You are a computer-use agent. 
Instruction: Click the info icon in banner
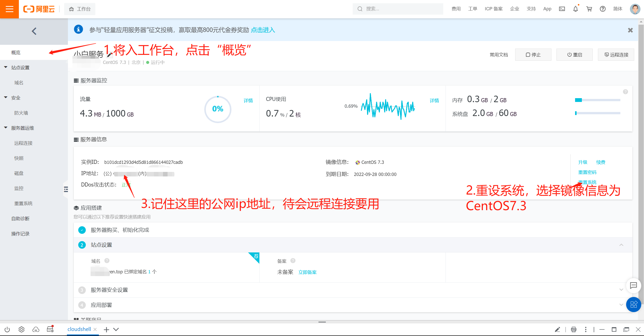click(x=78, y=29)
